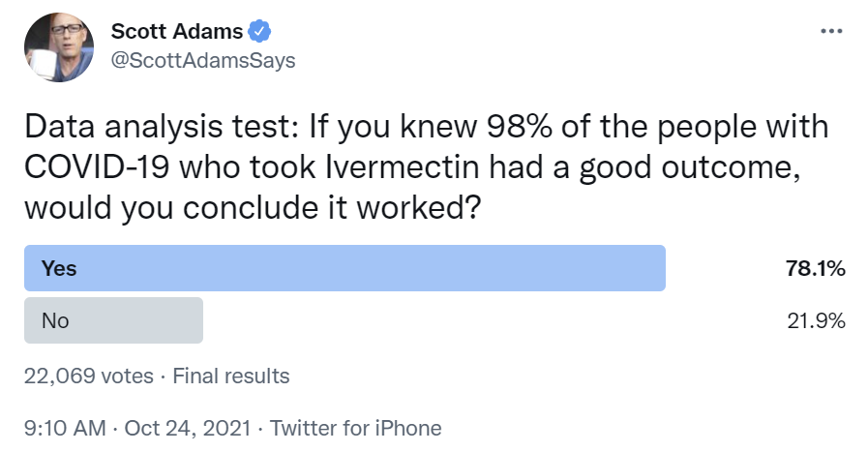Screen dimensions: 868x452
Task: Click the Yes option label
Action: click(59, 269)
